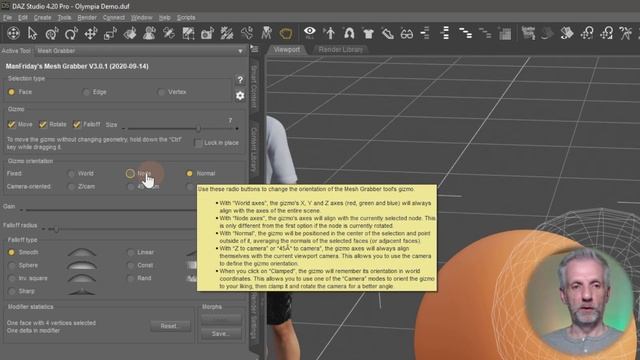
Task: Choose Sharp falloff type
Action: (11, 291)
